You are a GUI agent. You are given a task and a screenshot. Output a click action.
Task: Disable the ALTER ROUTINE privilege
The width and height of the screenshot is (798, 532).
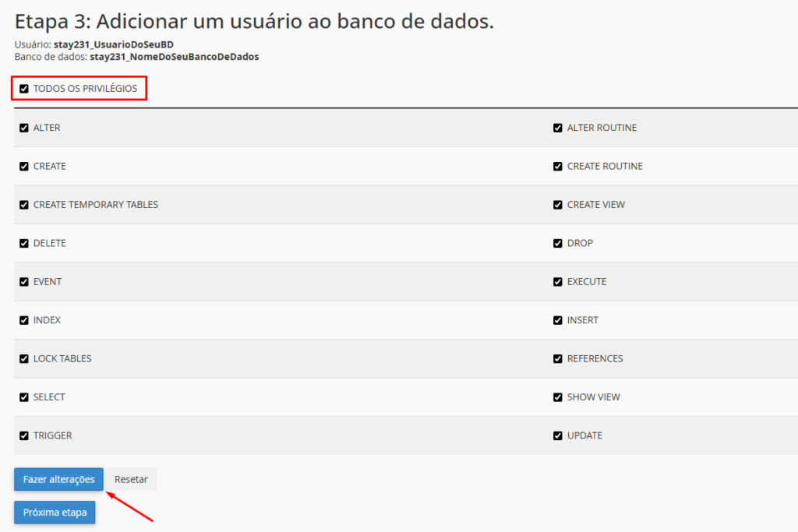[557, 128]
